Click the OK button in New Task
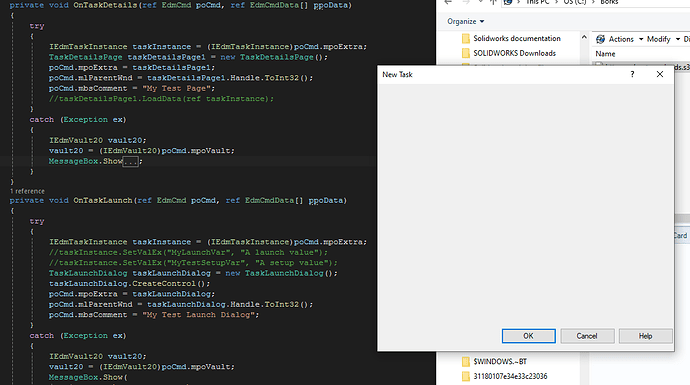 click(x=529, y=336)
